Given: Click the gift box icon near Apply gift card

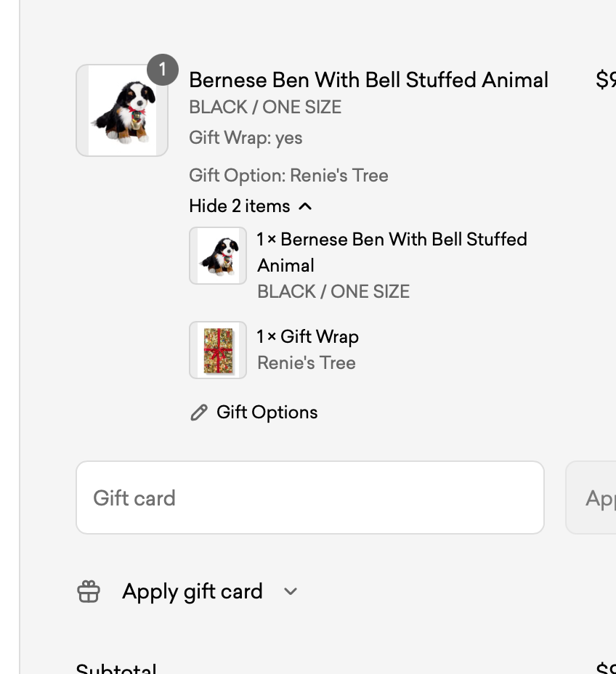Looking at the screenshot, I should (89, 591).
